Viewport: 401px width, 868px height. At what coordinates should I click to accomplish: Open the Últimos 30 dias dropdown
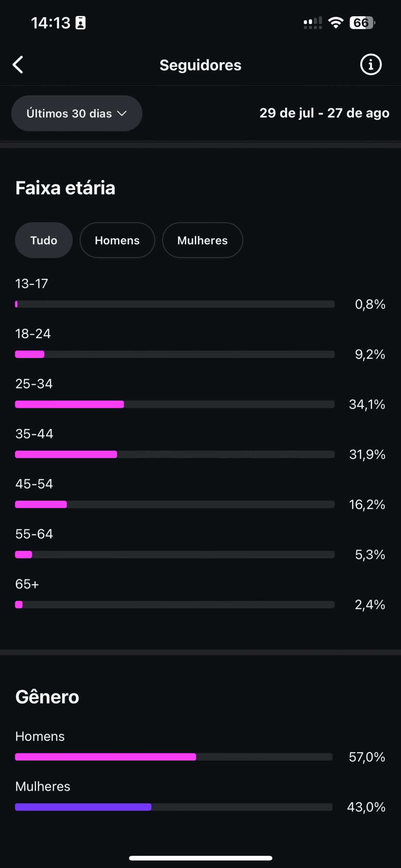pos(77,113)
